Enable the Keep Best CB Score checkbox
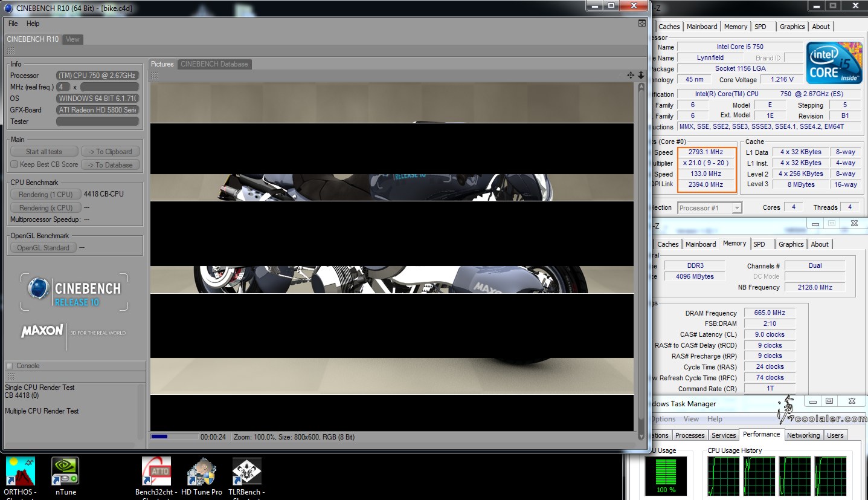This screenshot has width=868, height=500. click(x=14, y=164)
